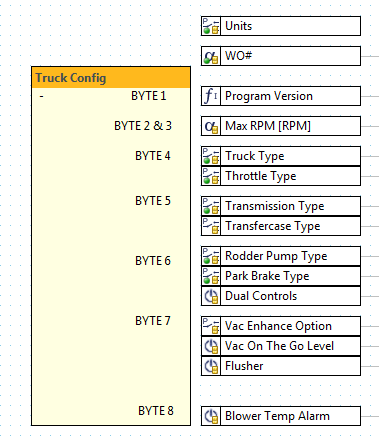Click the Blower Temp Alarm block label
This screenshot has width=379, height=437.
(277, 416)
